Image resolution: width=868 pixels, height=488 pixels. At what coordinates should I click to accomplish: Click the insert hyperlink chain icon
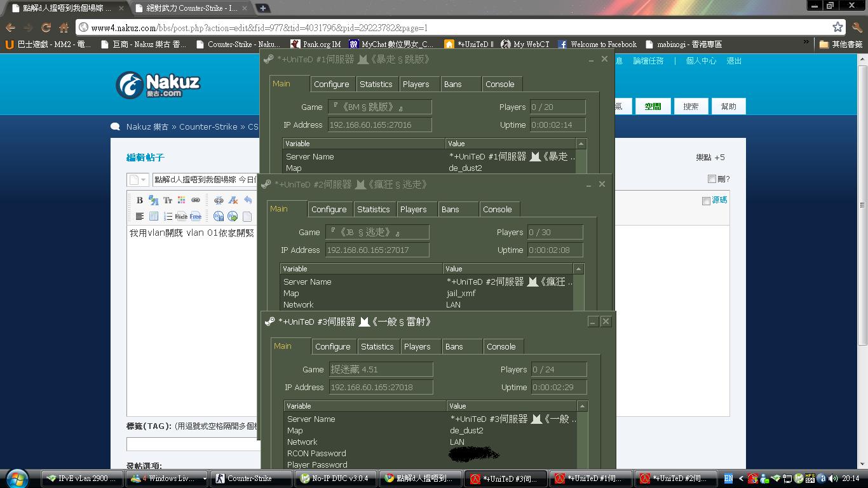[196, 200]
